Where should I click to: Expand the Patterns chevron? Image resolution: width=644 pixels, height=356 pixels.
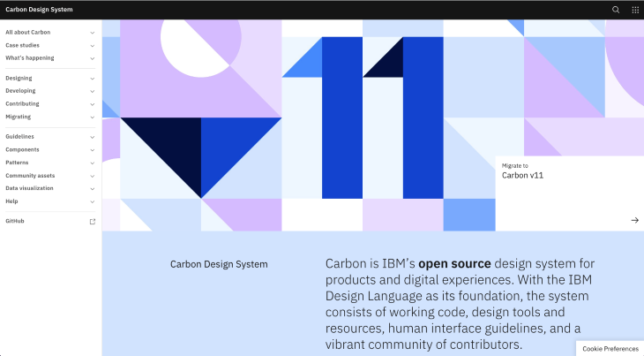(93, 163)
